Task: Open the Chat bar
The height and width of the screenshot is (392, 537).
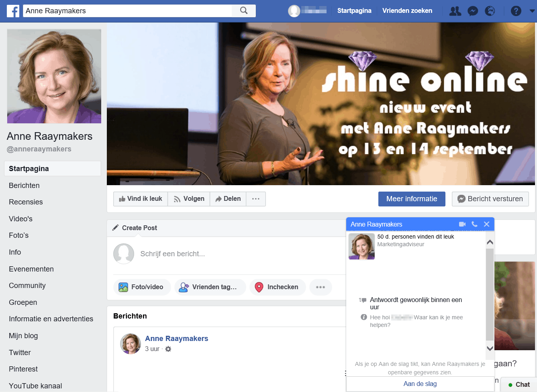Action: pos(519,384)
